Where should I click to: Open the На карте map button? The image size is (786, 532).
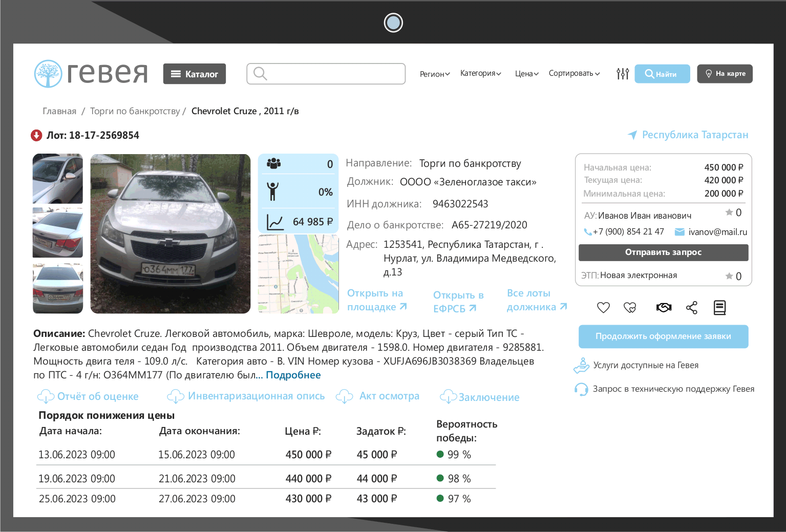[x=725, y=74]
